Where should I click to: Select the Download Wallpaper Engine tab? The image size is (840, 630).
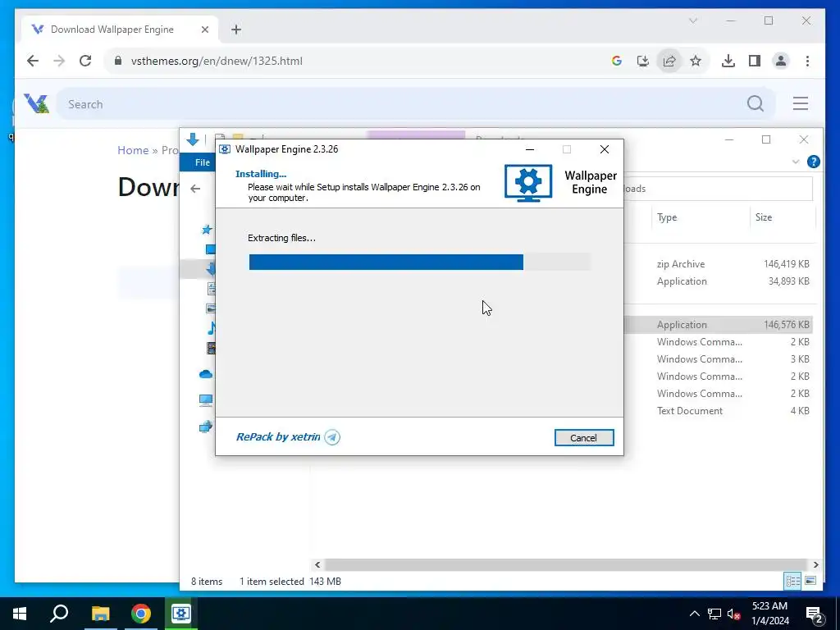click(120, 30)
